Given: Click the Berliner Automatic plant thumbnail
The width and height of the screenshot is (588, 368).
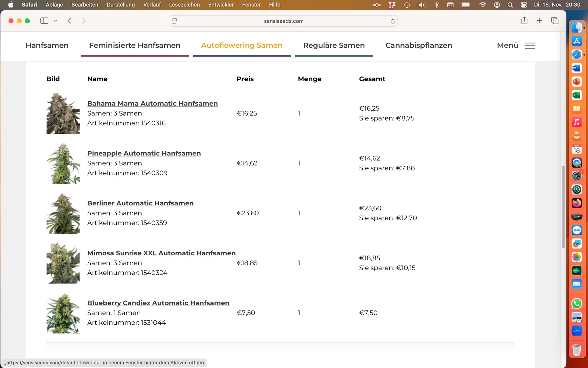Looking at the screenshot, I should point(63,213).
